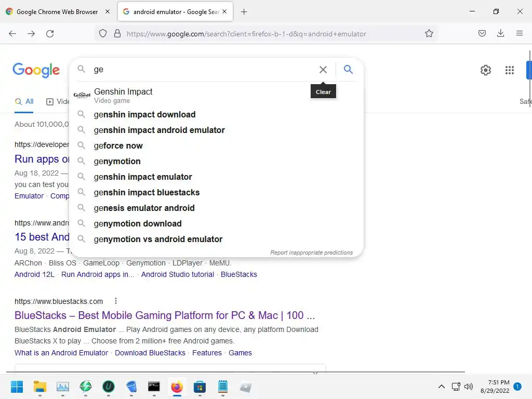Submit search with blue magnifier icon
Image resolution: width=532 pixels, height=399 pixels.
348,70
